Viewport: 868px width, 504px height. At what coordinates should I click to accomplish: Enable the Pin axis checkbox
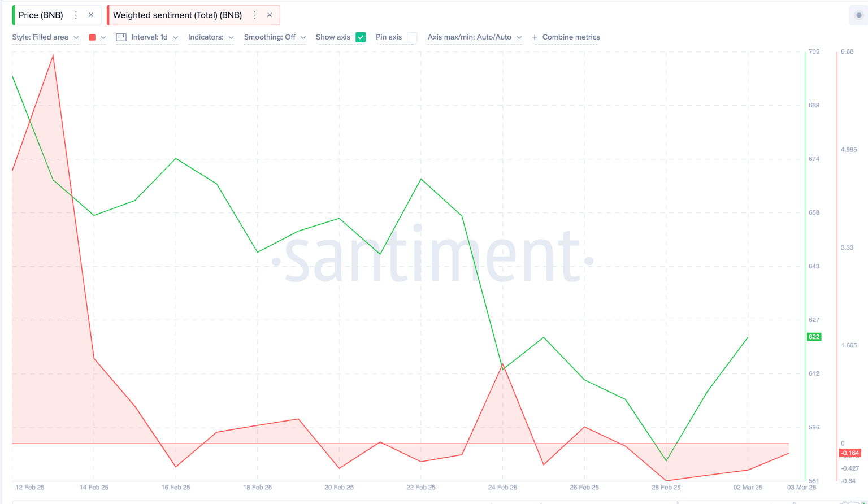click(412, 37)
